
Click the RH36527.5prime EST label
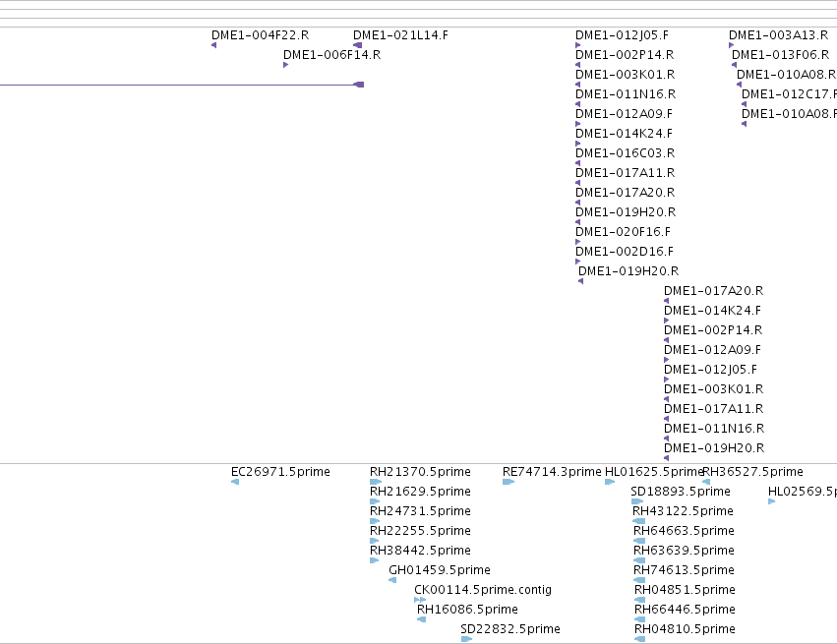[752, 472]
